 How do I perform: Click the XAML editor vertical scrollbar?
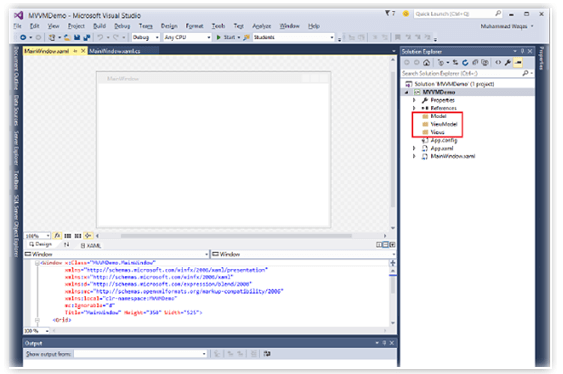tap(393, 286)
